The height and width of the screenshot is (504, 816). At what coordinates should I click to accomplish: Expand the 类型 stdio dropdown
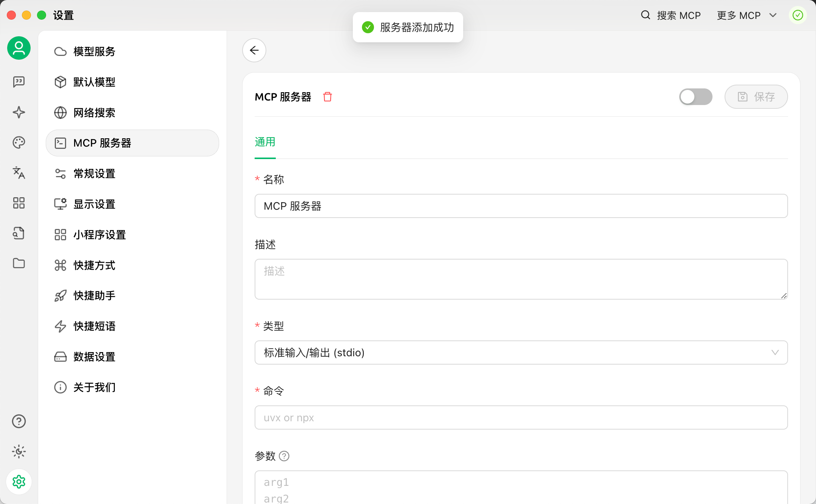pyautogui.click(x=521, y=352)
